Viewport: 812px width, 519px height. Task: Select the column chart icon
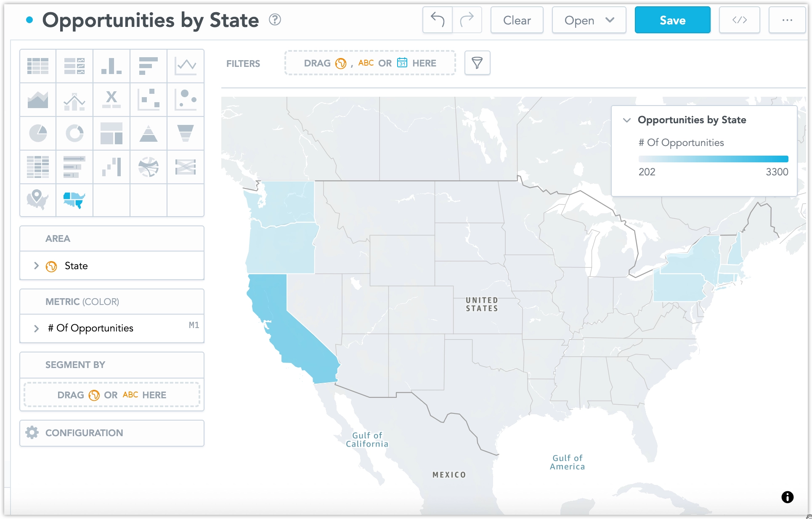(111, 66)
